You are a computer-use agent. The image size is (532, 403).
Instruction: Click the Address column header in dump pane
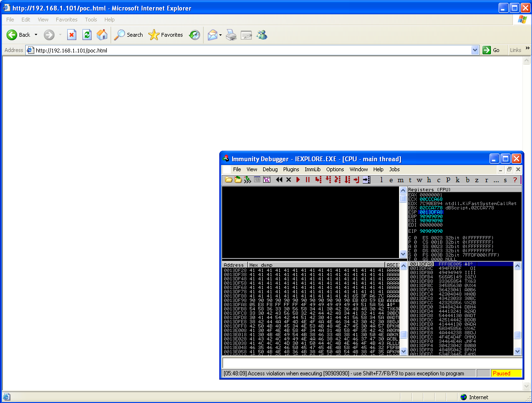pos(235,265)
